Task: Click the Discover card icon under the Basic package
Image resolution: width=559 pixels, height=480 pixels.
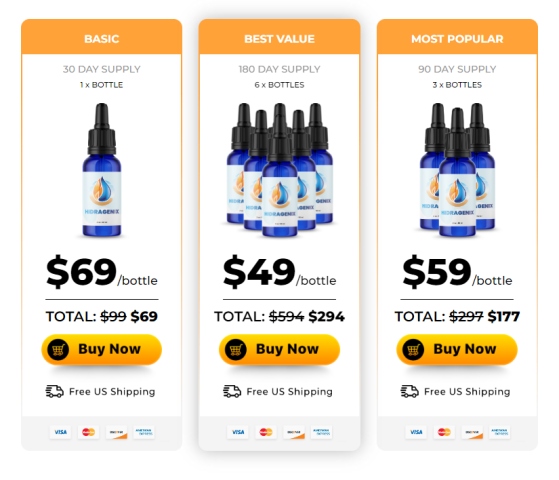Action: [x=117, y=432]
